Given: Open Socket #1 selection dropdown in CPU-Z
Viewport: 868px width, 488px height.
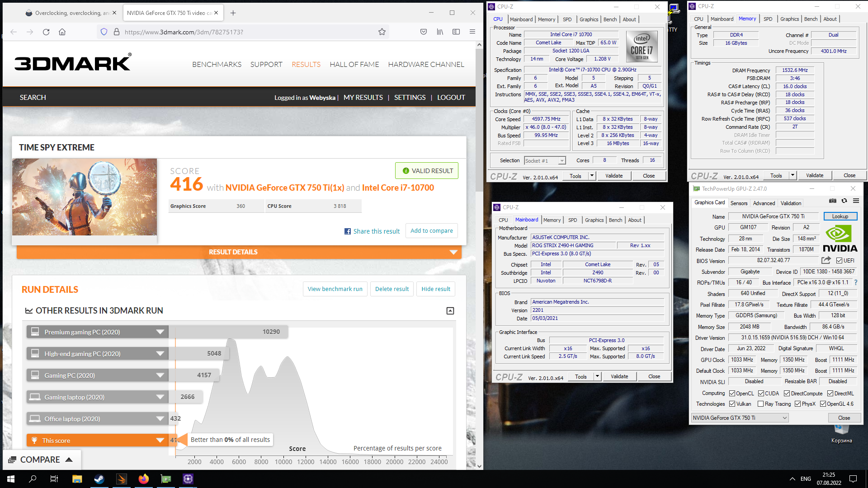Looking at the screenshot, I should point(545,161).
